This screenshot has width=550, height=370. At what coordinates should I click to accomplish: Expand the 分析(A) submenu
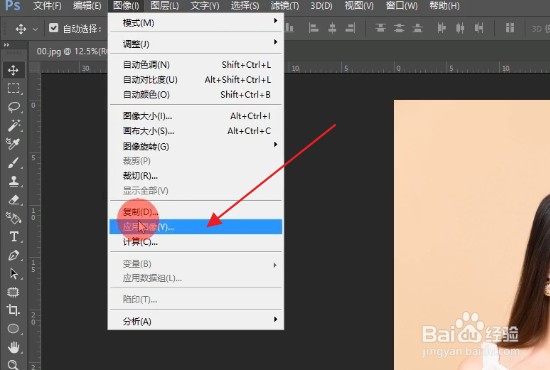click(x=196, y=321)
